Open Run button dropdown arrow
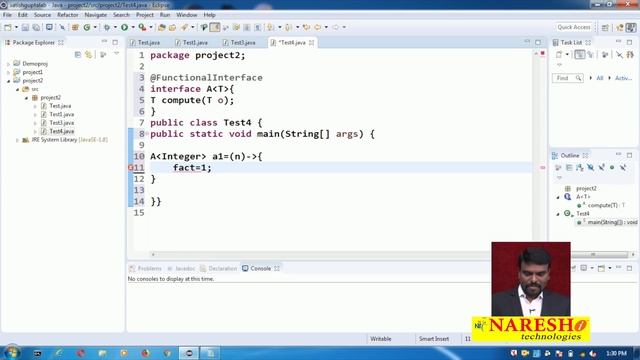The width and height of the screenshot is (640, 360). [133, 27]
